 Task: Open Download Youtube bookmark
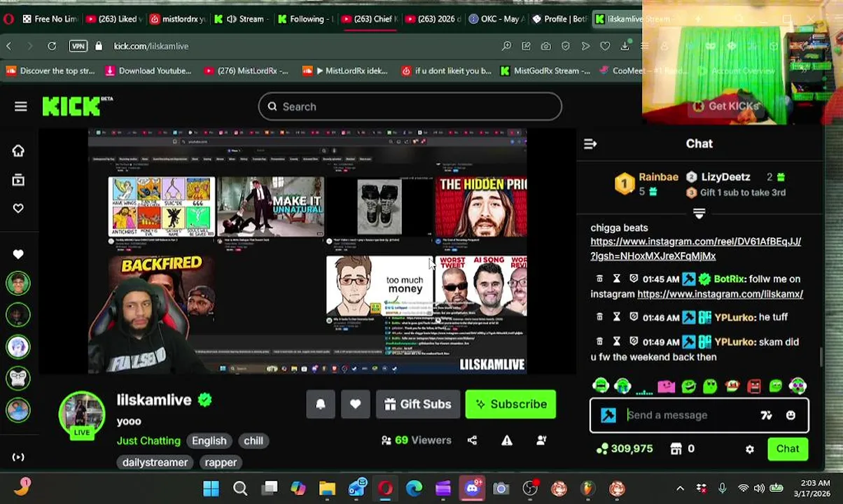pos(148,71)
